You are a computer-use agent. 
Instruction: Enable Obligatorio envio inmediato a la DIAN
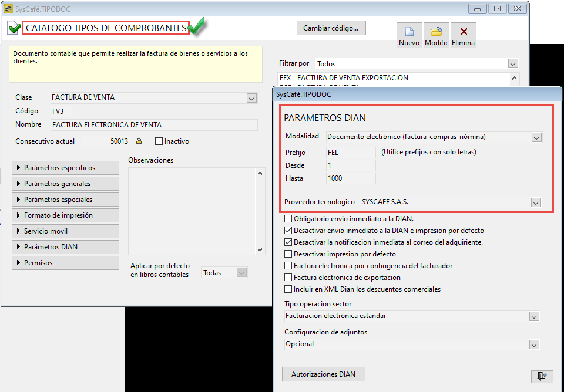point(288,218)
